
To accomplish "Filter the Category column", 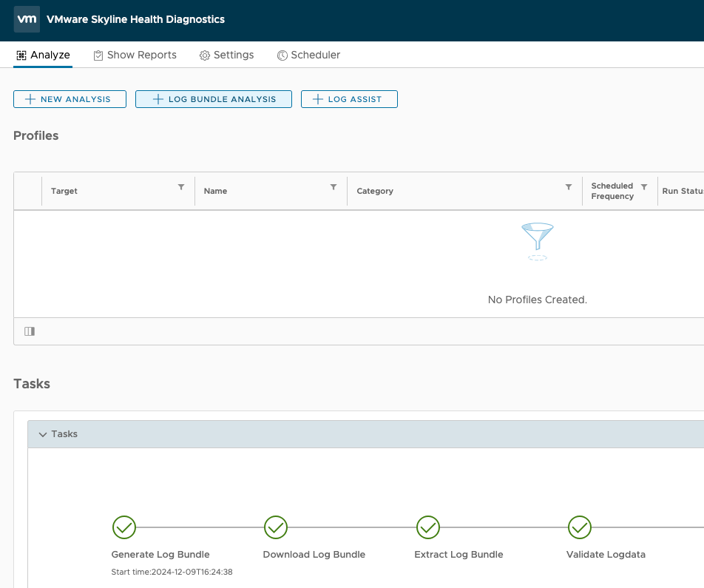I will pos(569,187).
